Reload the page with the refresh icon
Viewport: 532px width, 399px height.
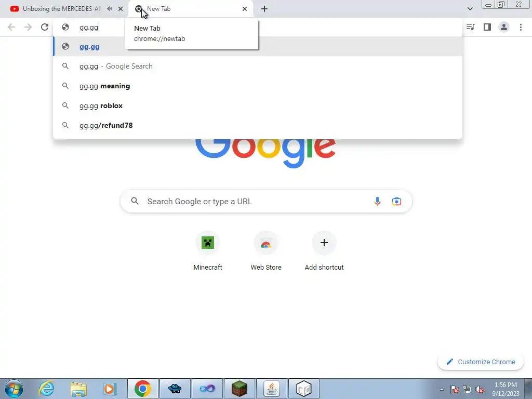coord(45,27)
